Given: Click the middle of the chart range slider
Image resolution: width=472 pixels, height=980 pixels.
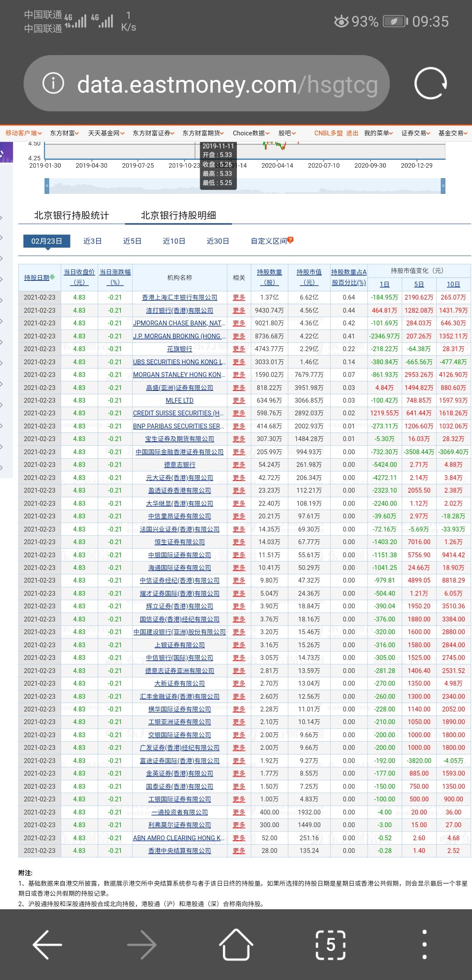Looking at the screenshot, I should (245, 186).
